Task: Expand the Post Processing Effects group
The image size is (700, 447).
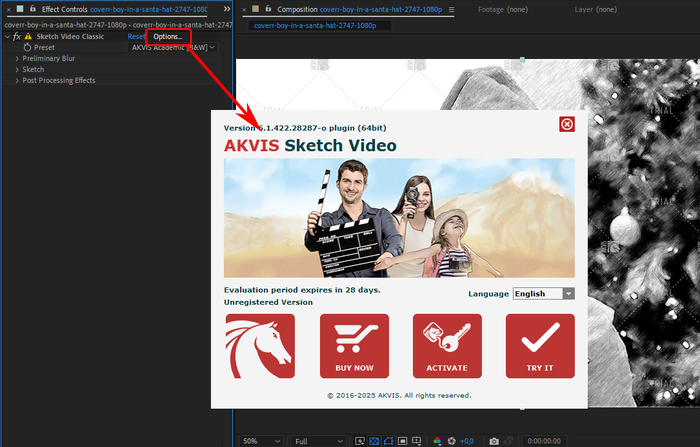Action: [x=17, y=80]
